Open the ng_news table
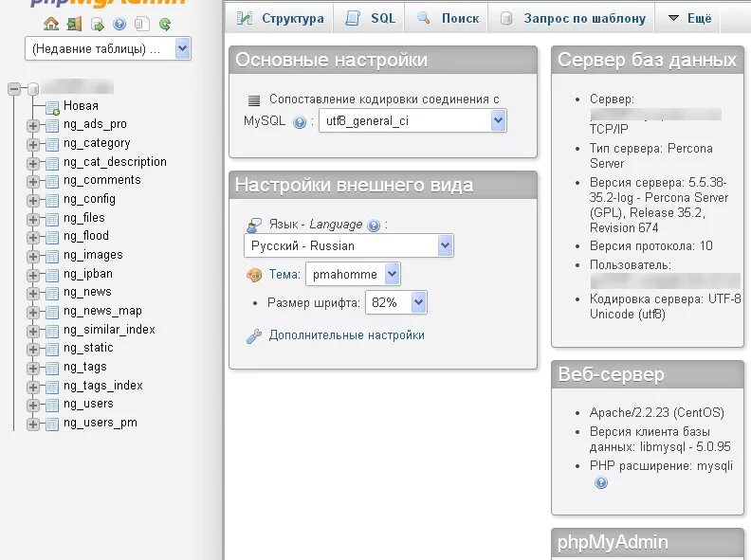Screen dimensions: 751x560 point(87,292)
